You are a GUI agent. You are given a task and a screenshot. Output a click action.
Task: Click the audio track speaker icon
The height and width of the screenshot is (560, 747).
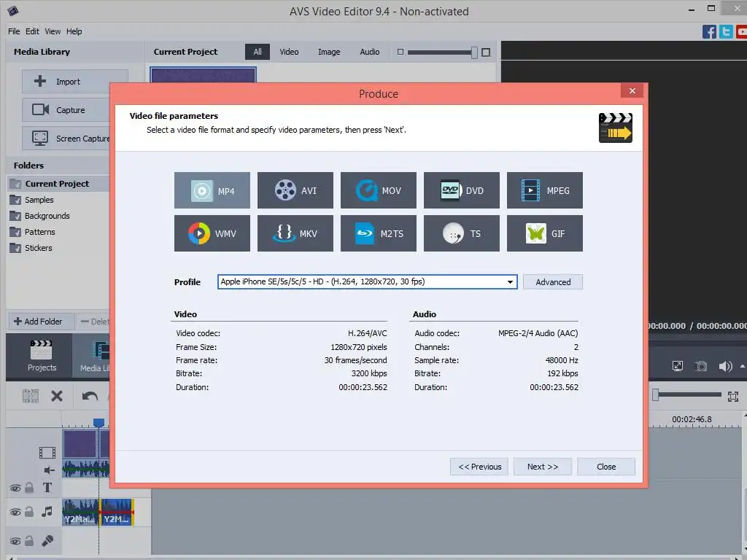point(49,470)
